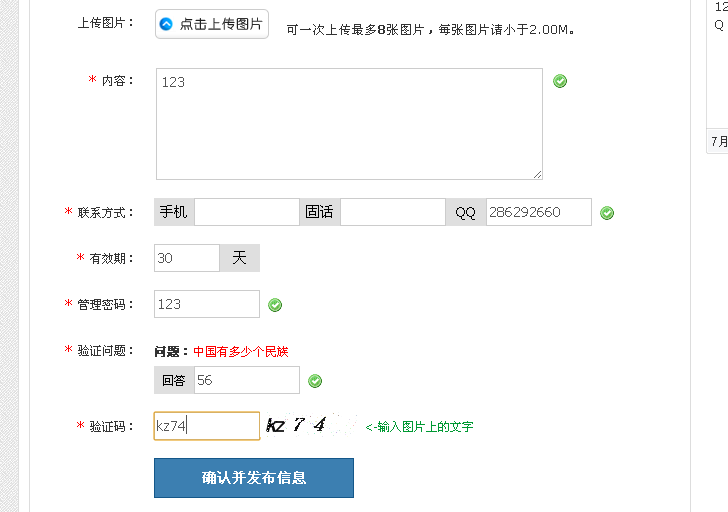Screen dimensions: 728x512
Task: Submit form with 确认并发布信息 button
Action: [x=254, y=478]
